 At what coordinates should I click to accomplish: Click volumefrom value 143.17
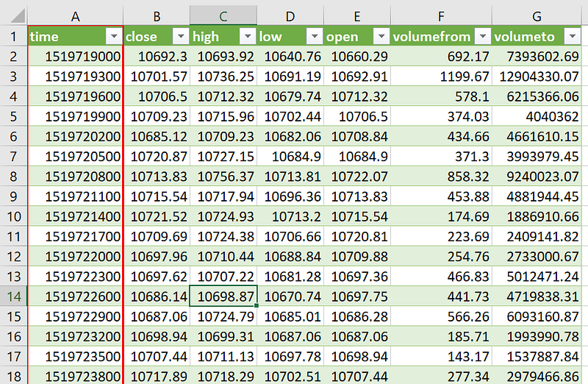[x=468, y=357]
